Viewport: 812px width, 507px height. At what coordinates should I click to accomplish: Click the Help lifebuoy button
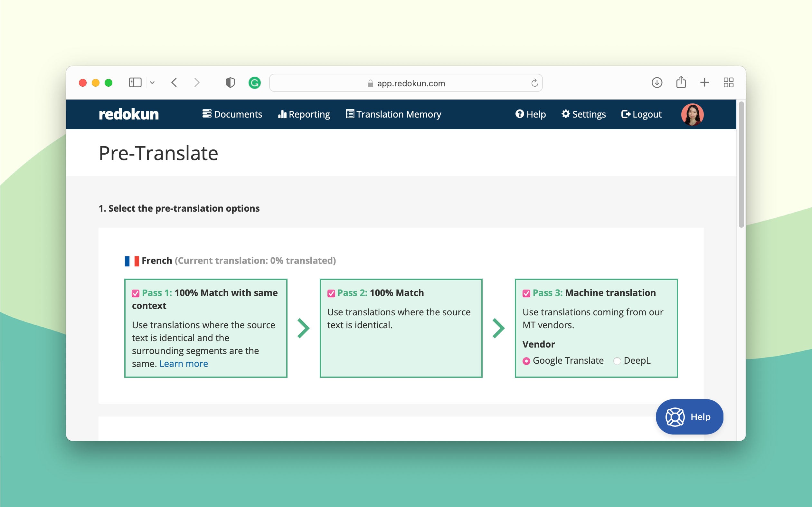click(689, 416)
